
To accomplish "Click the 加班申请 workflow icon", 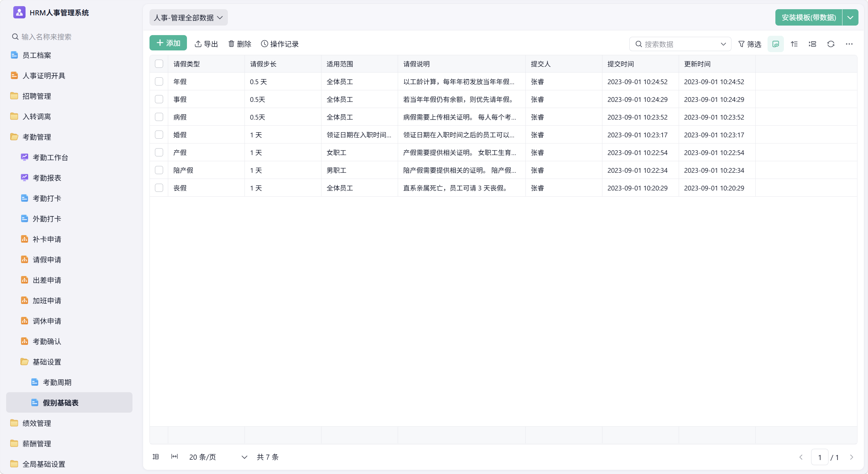I will [x=25, y=300].
